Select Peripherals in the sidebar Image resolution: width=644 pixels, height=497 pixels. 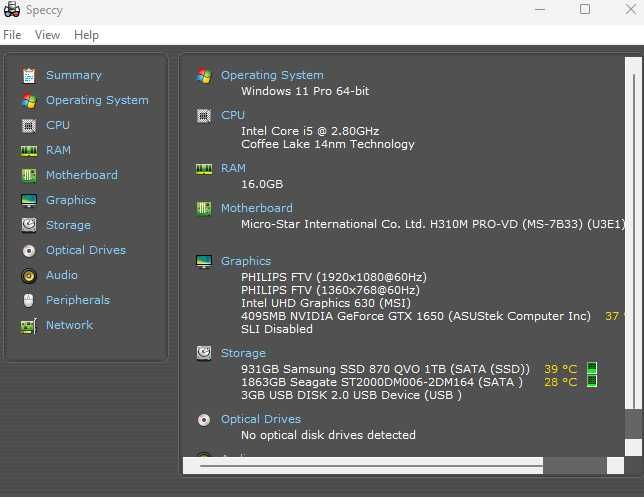click(x=78, y=300)
